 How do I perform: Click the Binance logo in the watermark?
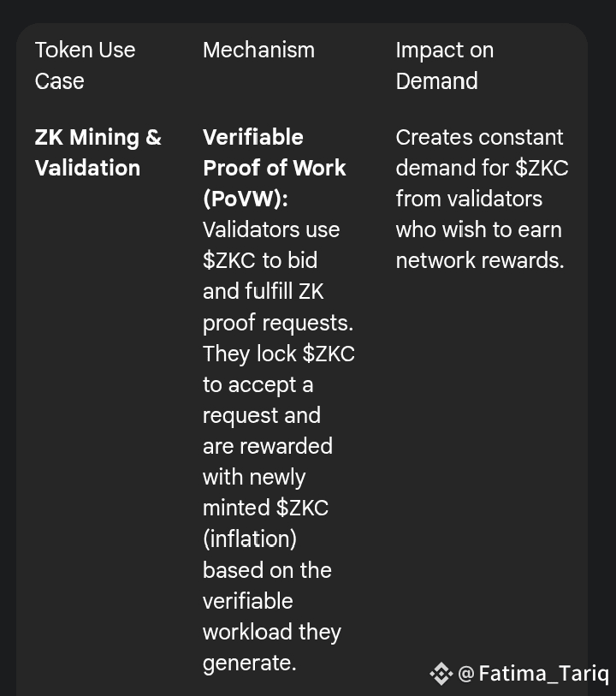tap(440, 674)
